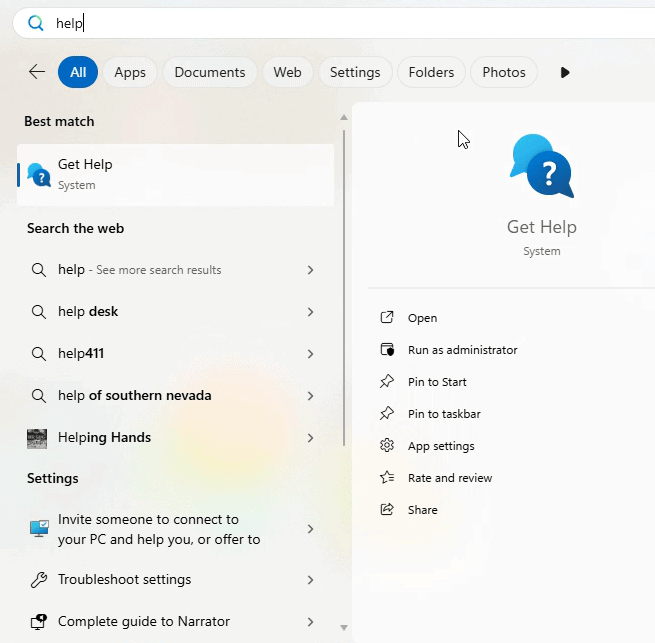The image size is (655, 643).
Task: Expand chevron for 'help411' row
Action: (310, 354)
